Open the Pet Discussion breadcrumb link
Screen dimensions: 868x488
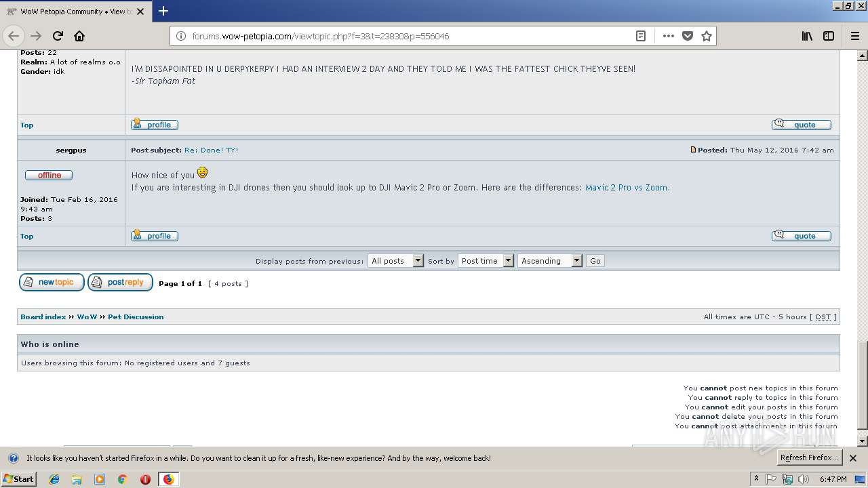[136, 317]
